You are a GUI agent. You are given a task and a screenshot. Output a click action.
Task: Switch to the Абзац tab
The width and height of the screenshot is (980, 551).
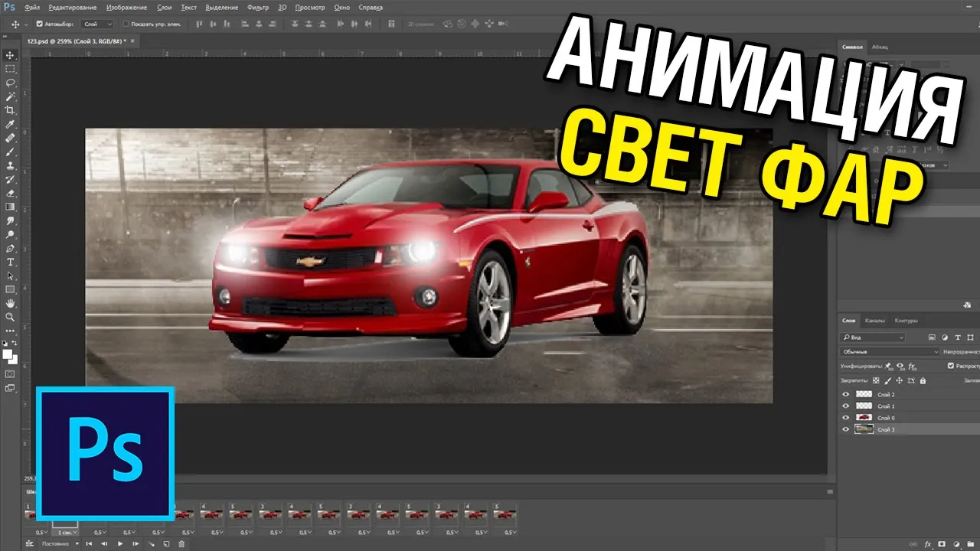880,47
